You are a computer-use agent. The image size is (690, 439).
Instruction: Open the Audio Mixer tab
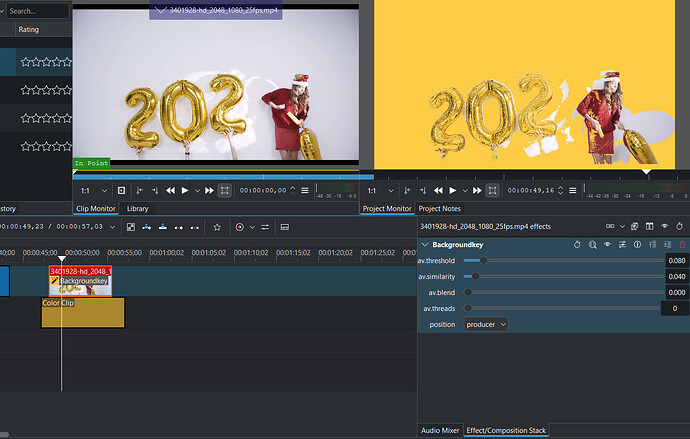point(440,430)
